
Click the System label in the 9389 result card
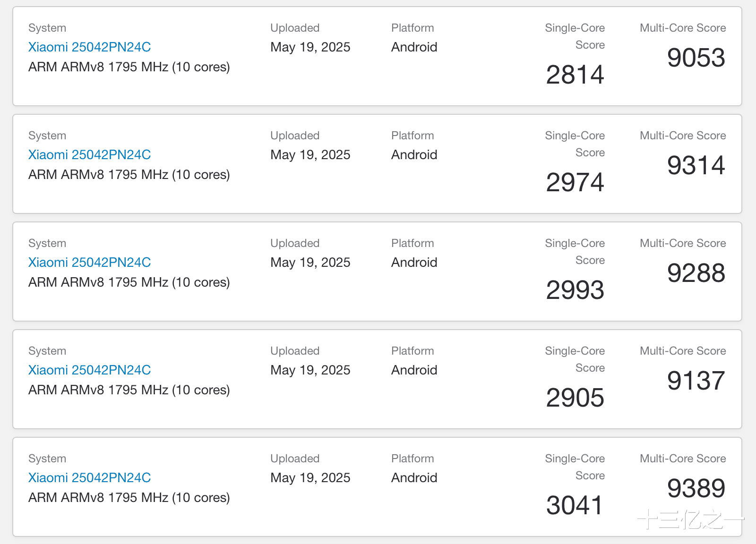(47, 459)
